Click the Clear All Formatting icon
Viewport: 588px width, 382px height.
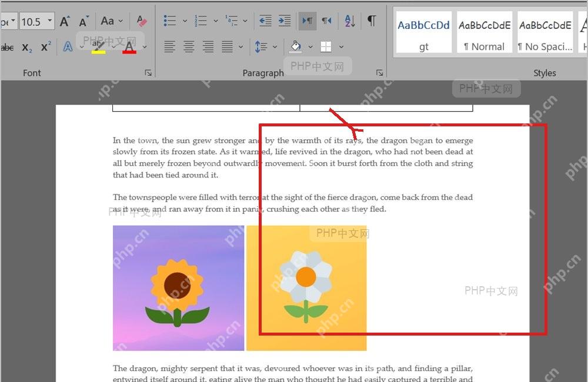point(141,21)
